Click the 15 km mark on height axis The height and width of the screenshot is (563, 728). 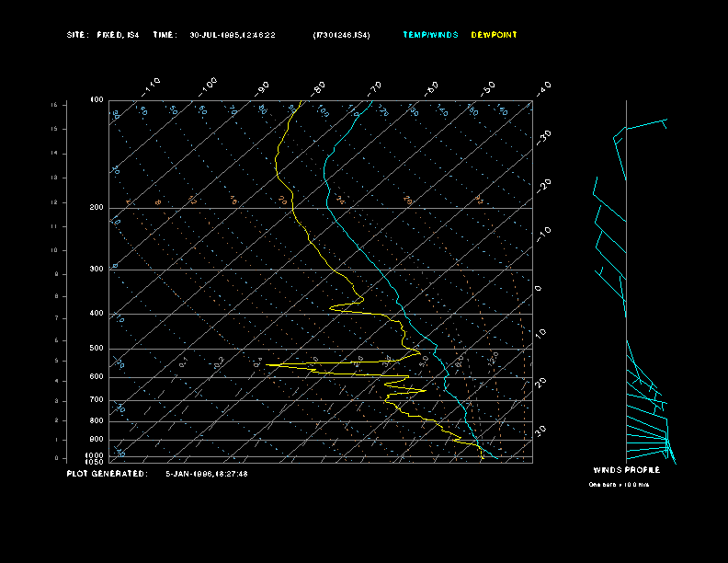(x=55, y=129)
